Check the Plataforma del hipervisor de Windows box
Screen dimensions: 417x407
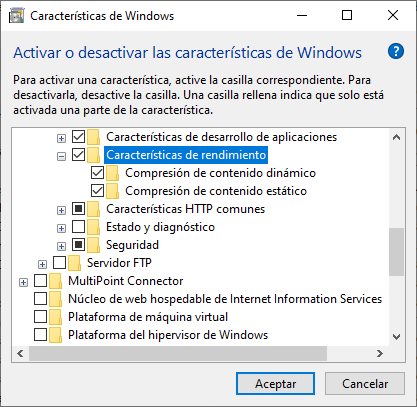pos(40,335)
